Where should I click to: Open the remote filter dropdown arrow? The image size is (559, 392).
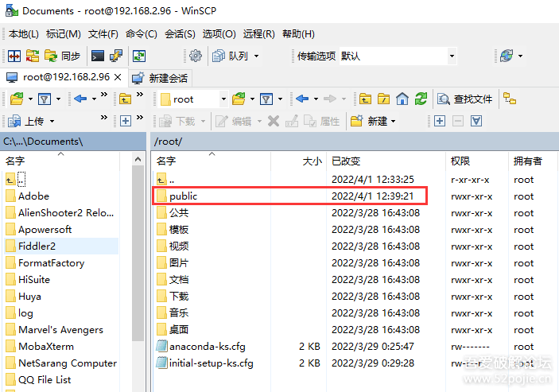[280, 99]
